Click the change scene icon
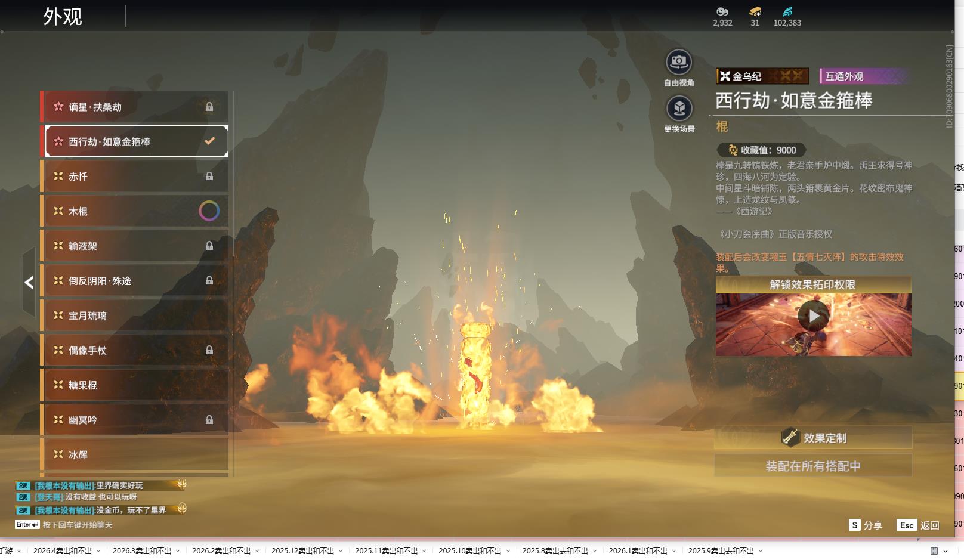Screen dimensions: 964x560 pos(679,109)
